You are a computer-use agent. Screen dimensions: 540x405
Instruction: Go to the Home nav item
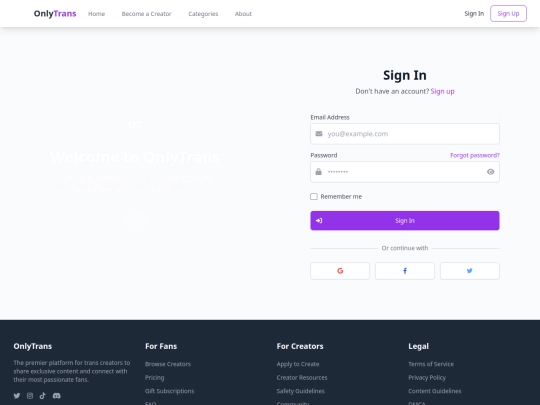pyautogui.click(x=96, y=14)
